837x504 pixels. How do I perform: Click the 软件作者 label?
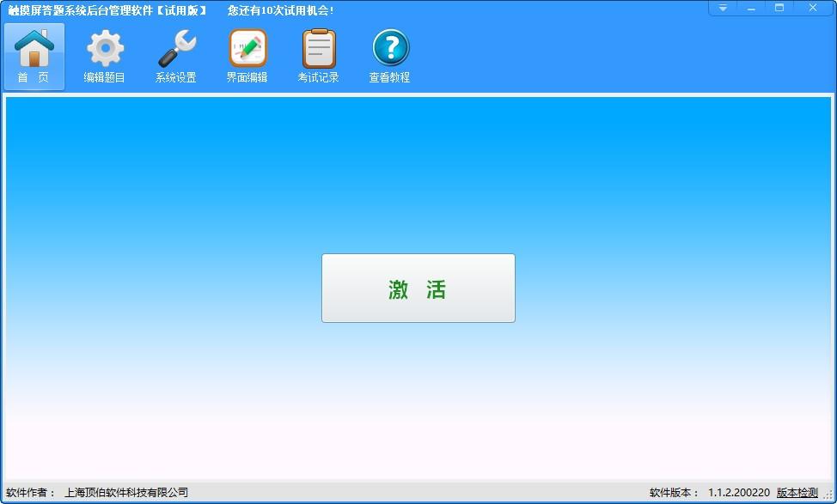click(x=30, y=492)
